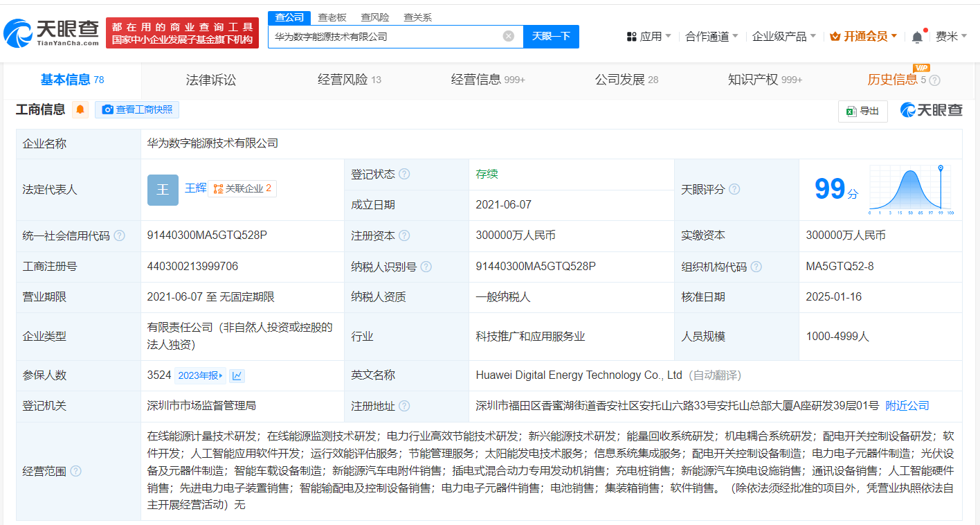Switch to the 查老板 tab
This screenshot has width=980, height=525.
click(331, 17)
